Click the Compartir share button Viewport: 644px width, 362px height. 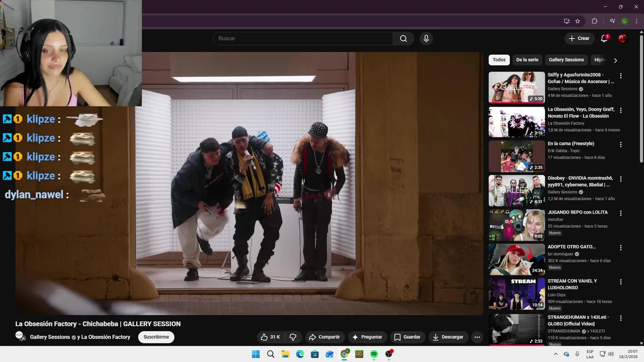click(x=324, y=337)
